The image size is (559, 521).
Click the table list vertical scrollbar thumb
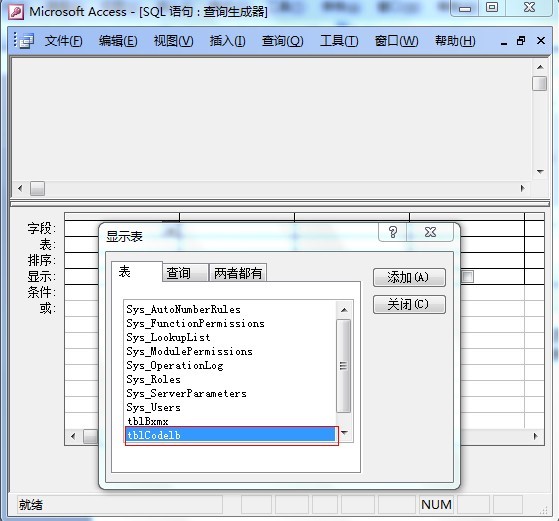pyautogui.click(x=344, y=366)
